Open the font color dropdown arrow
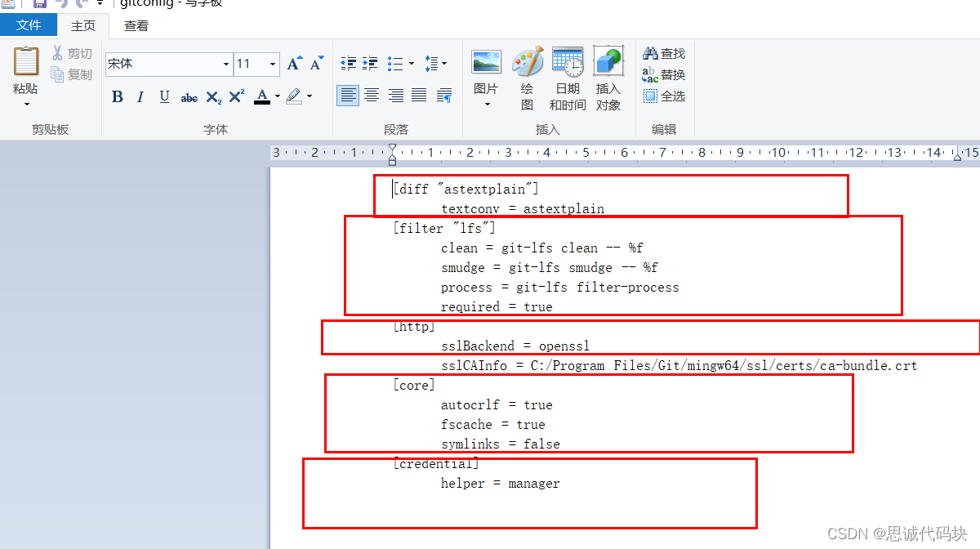 point(278,96)
